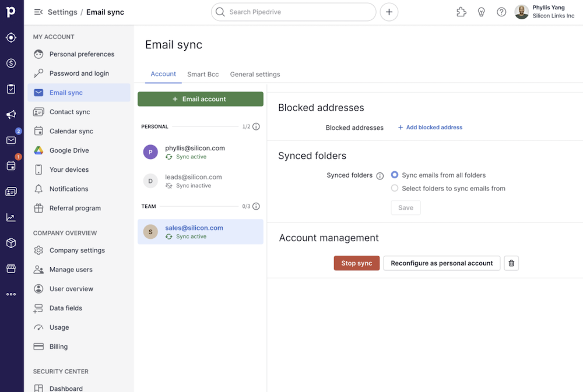Open the Products box icon
Image resolution: width=583 pixels, height=392 pixels.
click(11, 242)
